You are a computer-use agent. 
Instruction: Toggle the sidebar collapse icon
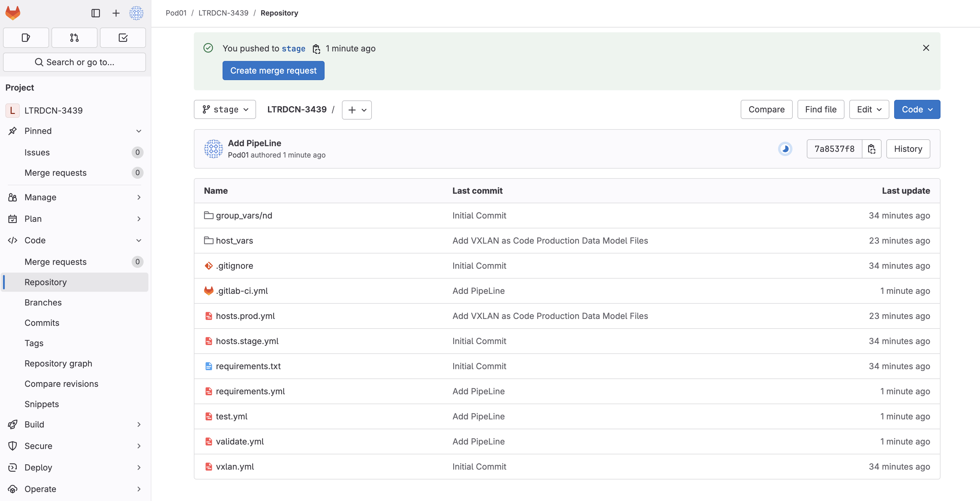click(95, 13)
